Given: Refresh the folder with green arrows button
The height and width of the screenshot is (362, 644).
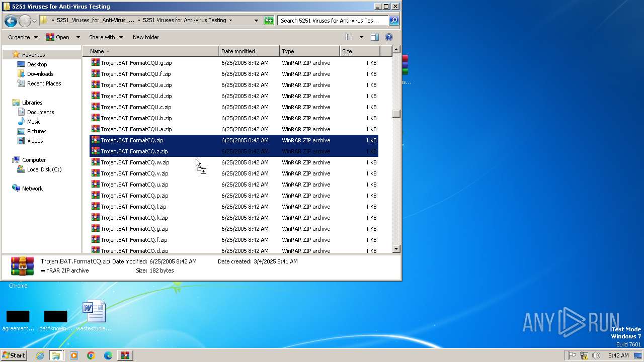Looking at the screenshot, I should tap(269, 21).
